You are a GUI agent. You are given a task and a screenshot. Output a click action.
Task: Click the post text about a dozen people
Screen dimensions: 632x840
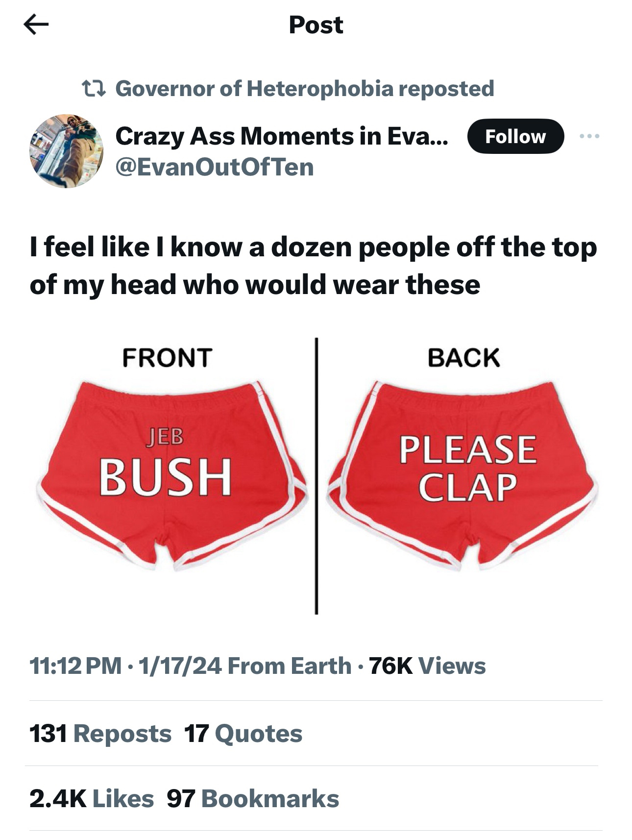313,265
